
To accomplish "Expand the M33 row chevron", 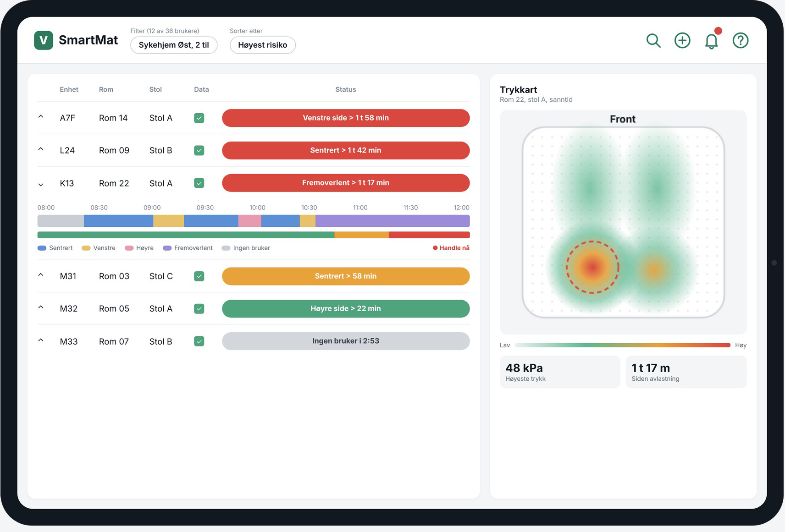I will click(x=41, y=340).
